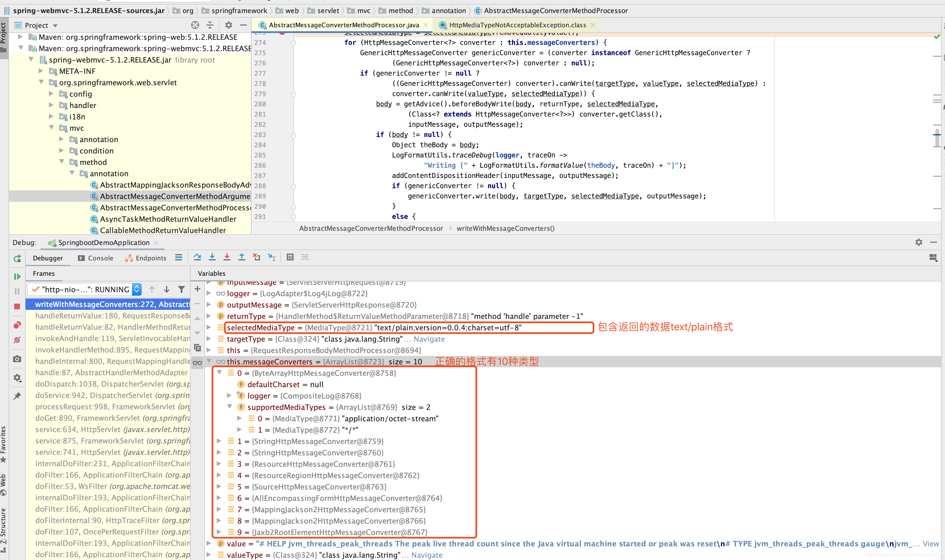The height and width of the screenshot is (560, 945).
Task: Open the thread selector dropdown
Action: pos(137,289)
